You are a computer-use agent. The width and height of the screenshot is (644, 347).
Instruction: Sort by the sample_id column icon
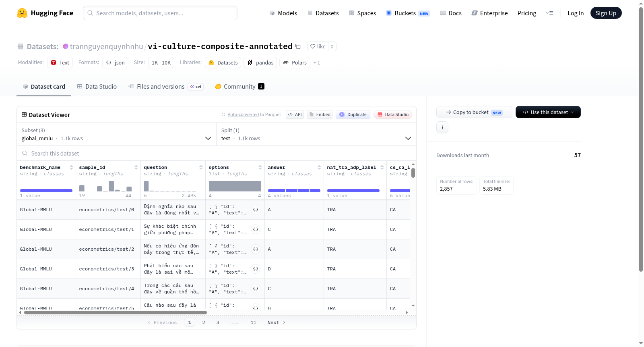click(136, 167)
